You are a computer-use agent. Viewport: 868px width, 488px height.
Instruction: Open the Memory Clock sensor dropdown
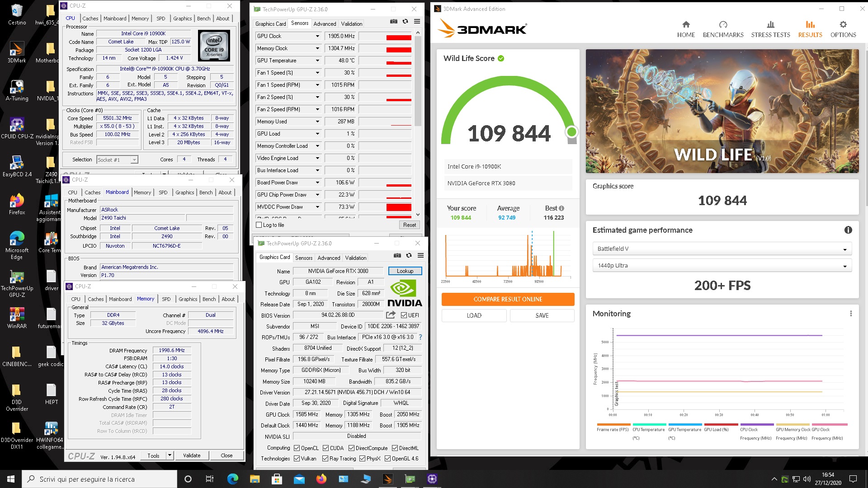[317, 48]
